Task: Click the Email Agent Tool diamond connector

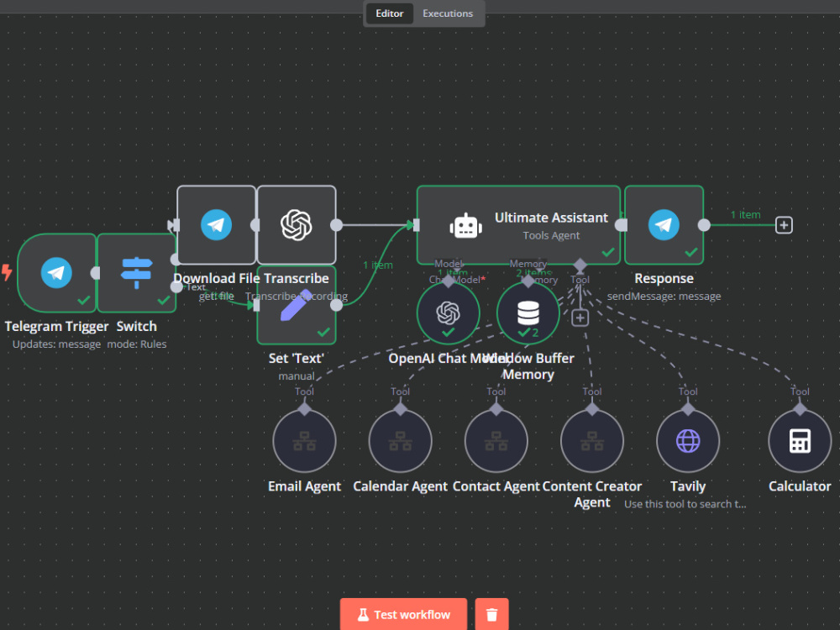Action: coord(304,409)
